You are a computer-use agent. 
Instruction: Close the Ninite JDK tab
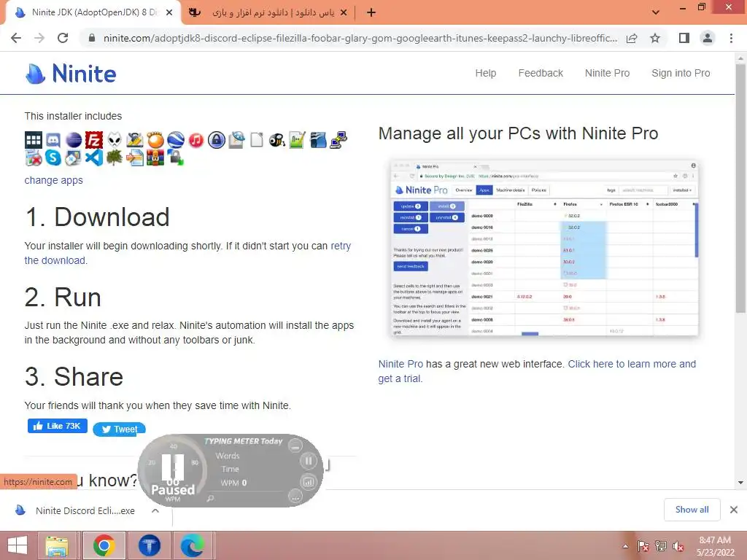pos(169,13)
